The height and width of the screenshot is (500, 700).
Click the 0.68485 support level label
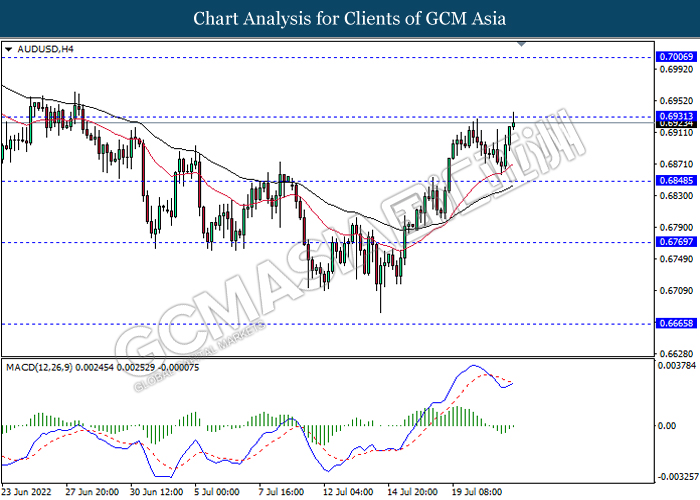click(676, 180)
